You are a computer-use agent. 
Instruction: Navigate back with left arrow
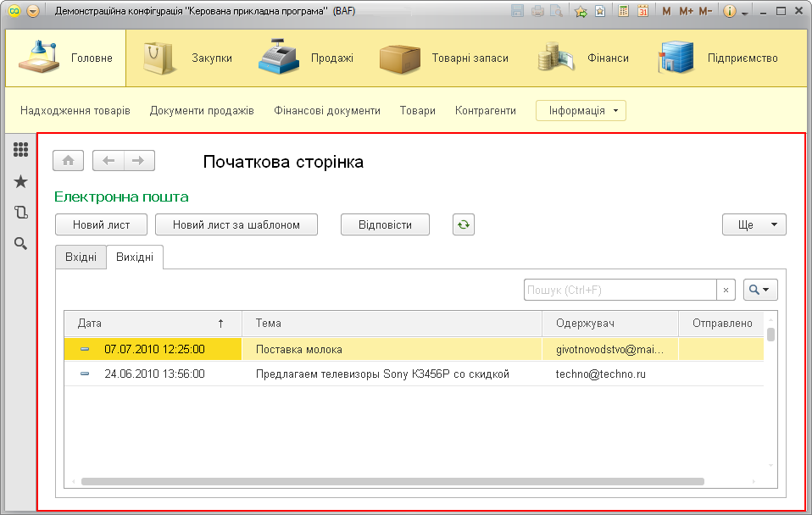[108, 160]
